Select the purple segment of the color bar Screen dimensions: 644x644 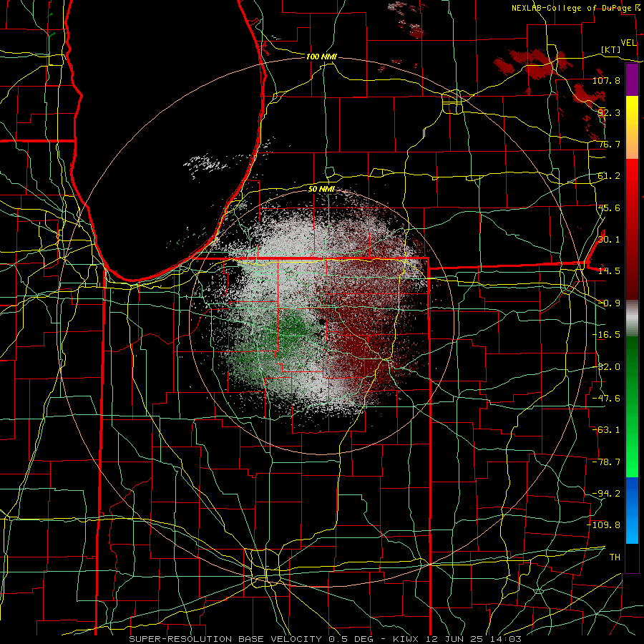pos(632,80)
